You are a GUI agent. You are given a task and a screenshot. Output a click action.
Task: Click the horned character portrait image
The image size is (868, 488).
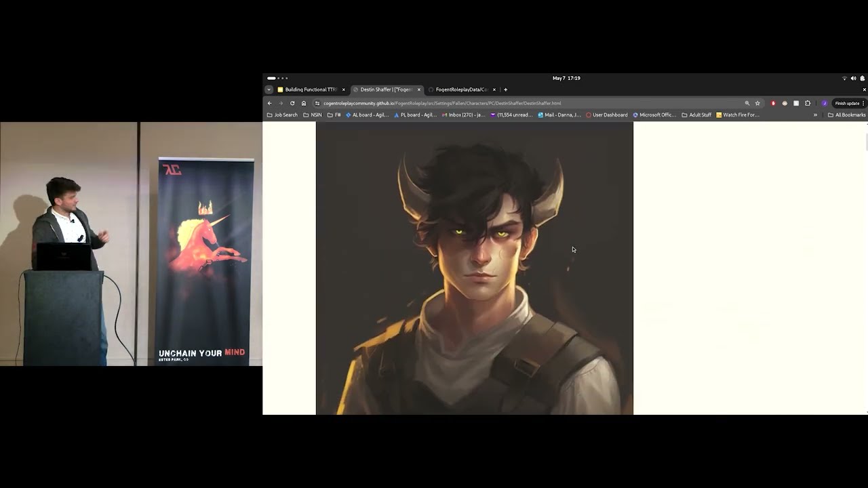pos(475,268)
